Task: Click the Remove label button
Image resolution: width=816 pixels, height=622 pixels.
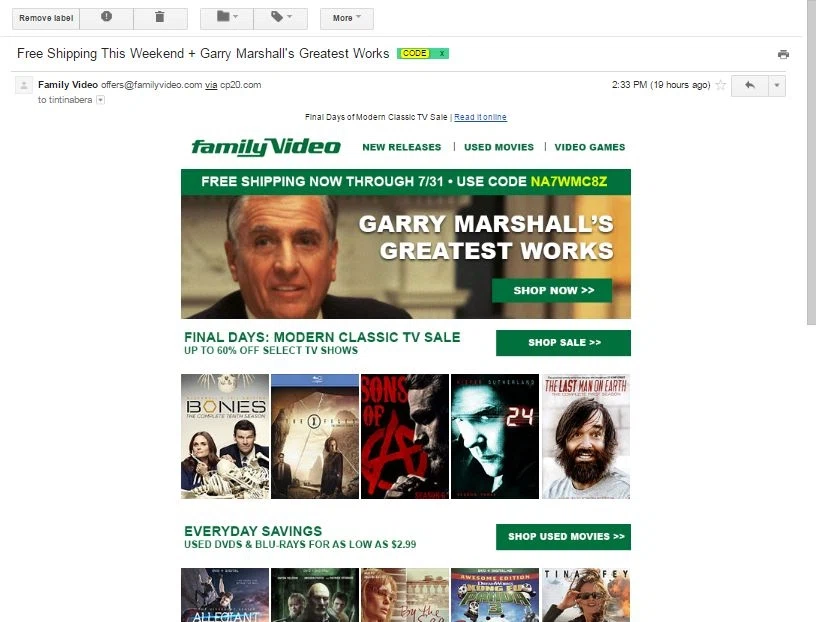Action: tap(46, 18)
